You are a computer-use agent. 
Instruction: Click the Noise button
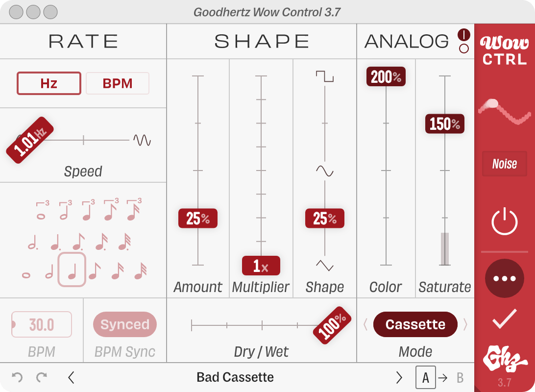[504, 164]
